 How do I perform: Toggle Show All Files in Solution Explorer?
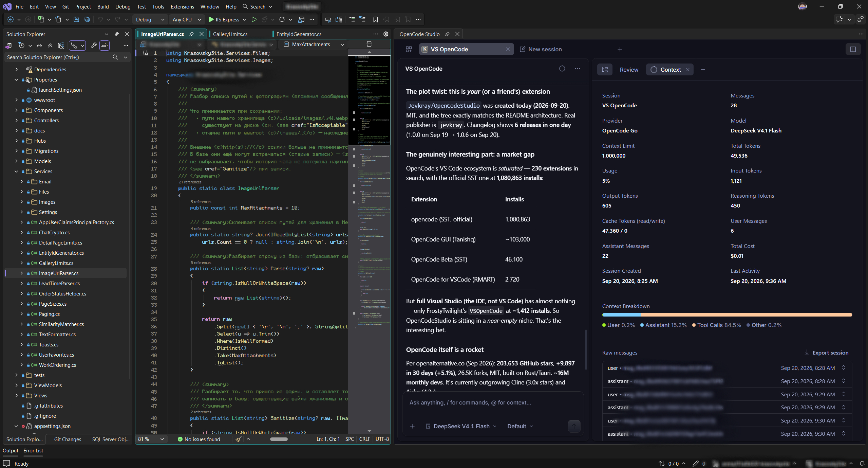pyautogui.click(x=61, y=46)
